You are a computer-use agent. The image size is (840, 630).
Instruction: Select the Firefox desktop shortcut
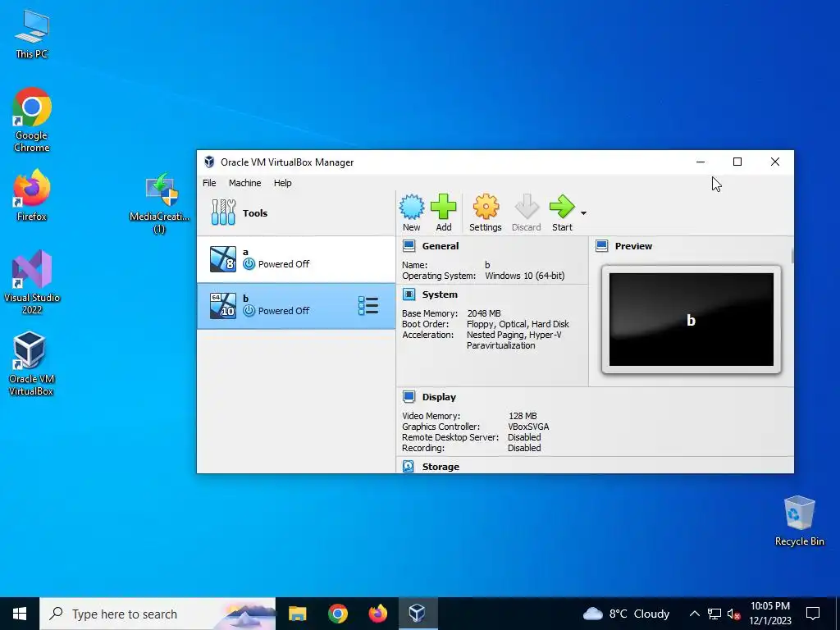click(x=32, y=195)
